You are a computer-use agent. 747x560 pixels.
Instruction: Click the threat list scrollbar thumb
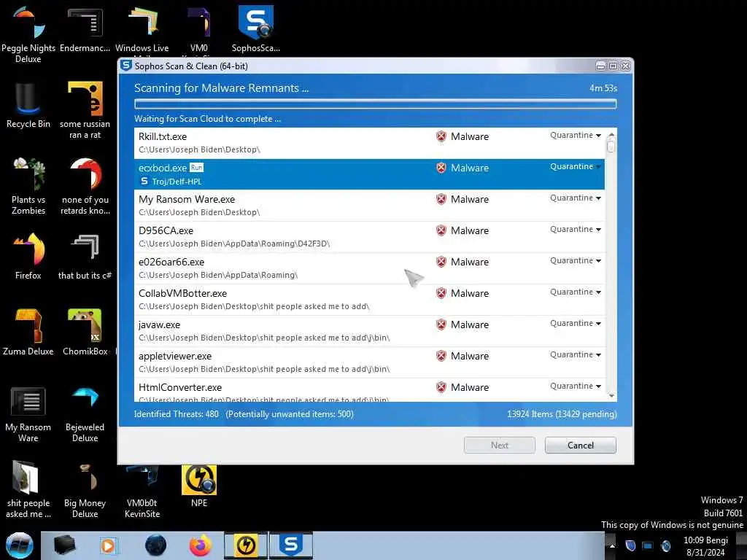point(611,147)
